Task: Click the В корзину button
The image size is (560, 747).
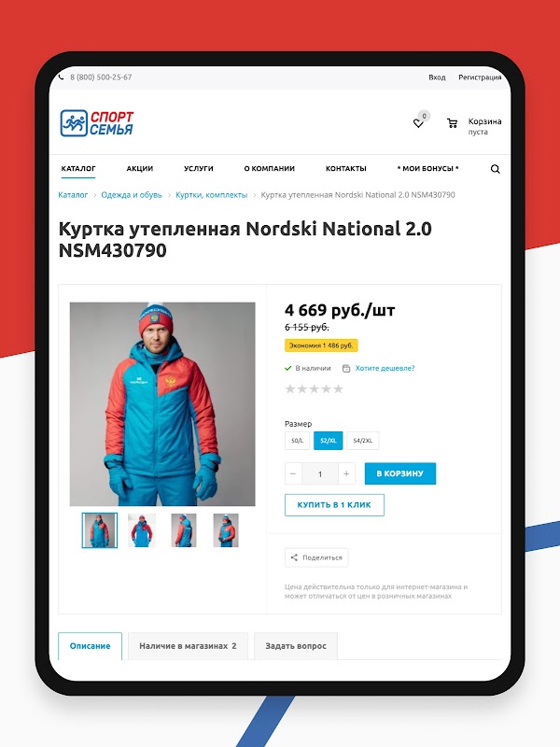Action: point(400,473)
